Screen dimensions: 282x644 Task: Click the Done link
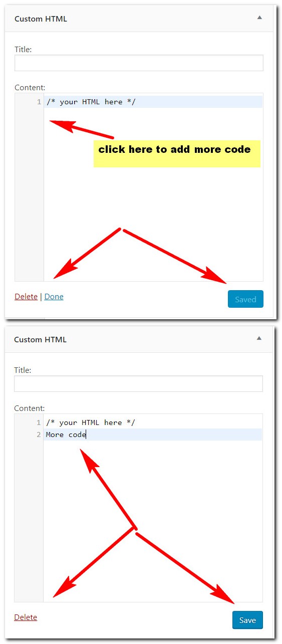tap(54, 296)
